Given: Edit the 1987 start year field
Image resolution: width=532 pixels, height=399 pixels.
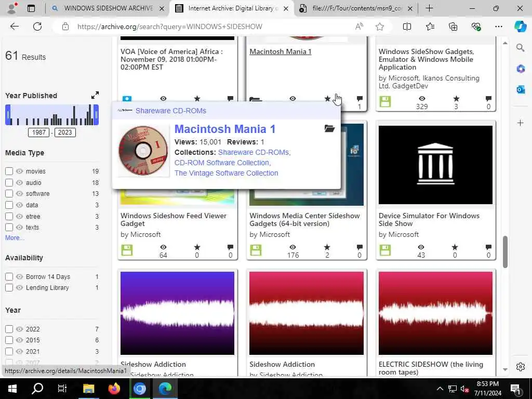Looking at the screenshot, I should (38, 132).
